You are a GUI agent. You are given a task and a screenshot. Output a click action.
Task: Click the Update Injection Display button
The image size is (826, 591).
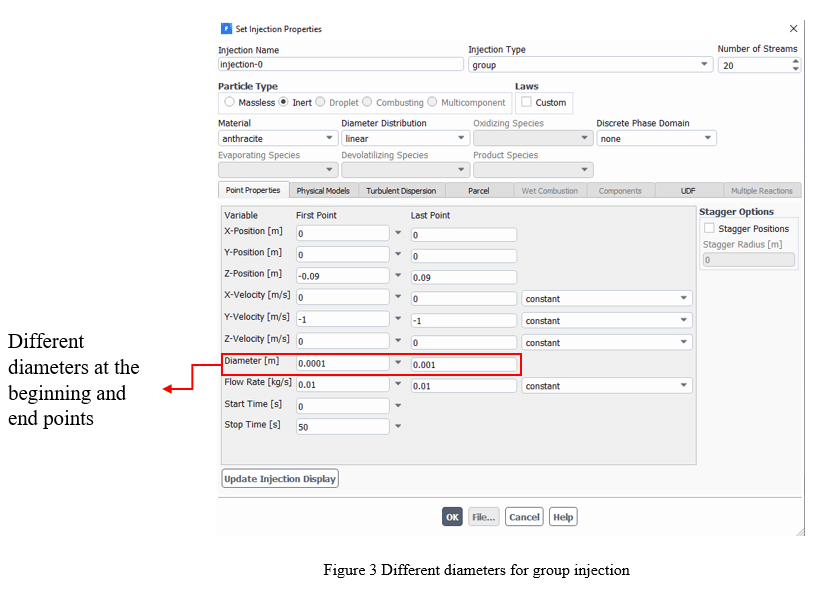[279, 478]
